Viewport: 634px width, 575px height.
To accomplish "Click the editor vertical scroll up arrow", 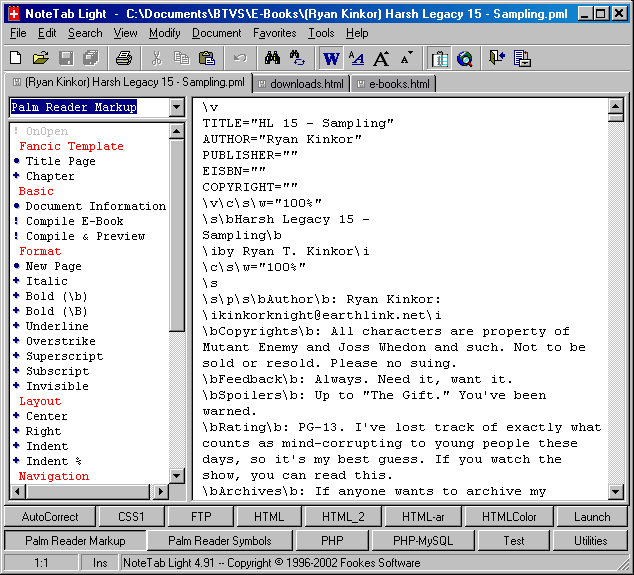I will coord(615,107).
